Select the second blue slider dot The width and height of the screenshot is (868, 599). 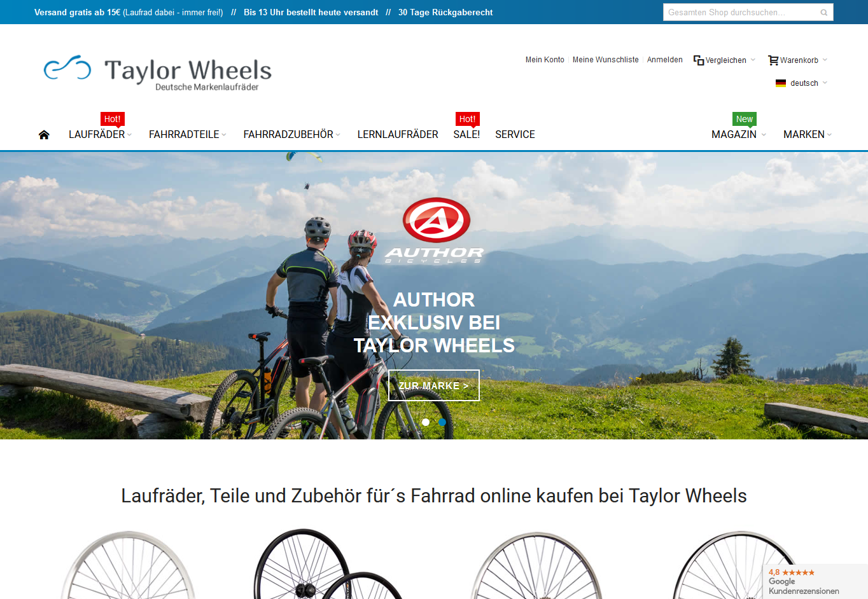[x=442, y=422]
